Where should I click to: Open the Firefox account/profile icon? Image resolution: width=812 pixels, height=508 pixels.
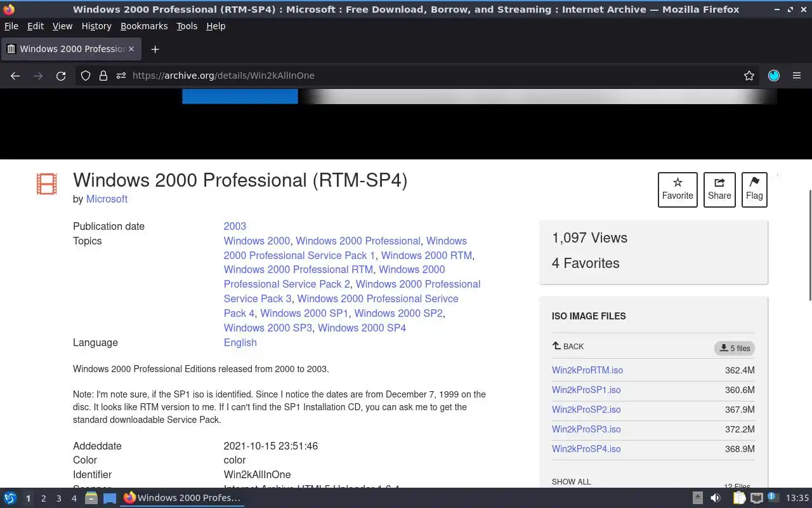tap(774, 76)
